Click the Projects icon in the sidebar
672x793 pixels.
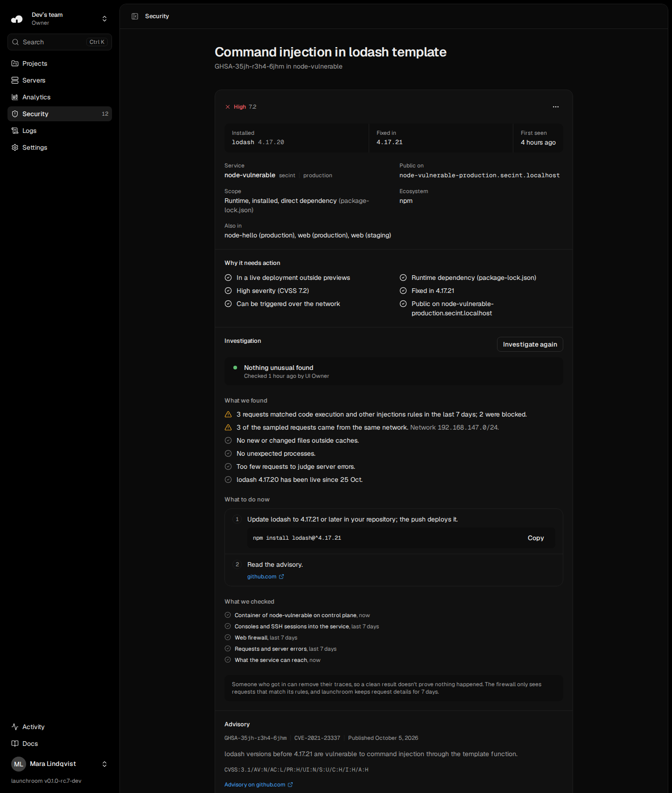click(15, 63)
